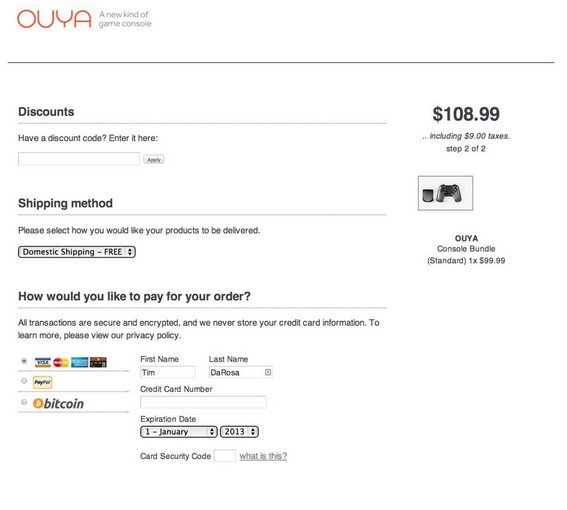The image size is (567, 510).
Task: Click the PayPal logo
Action: click(x=42, y=382)
